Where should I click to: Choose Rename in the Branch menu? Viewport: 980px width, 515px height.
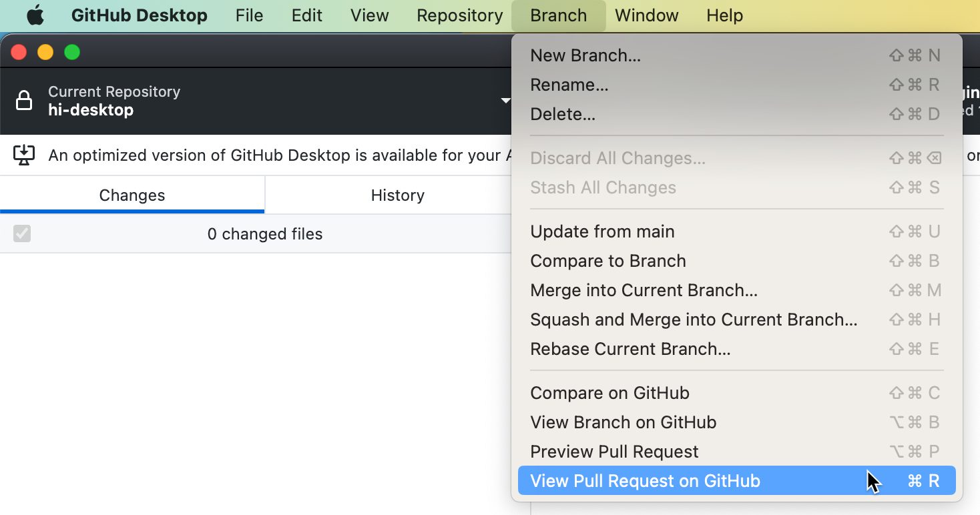(569, 85)
